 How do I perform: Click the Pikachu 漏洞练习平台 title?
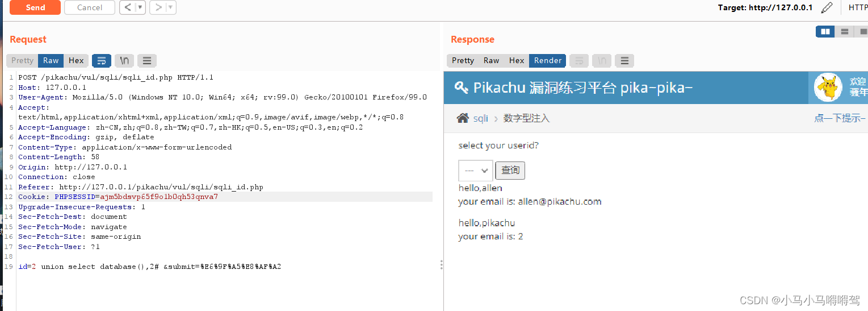tap(583, 88)
